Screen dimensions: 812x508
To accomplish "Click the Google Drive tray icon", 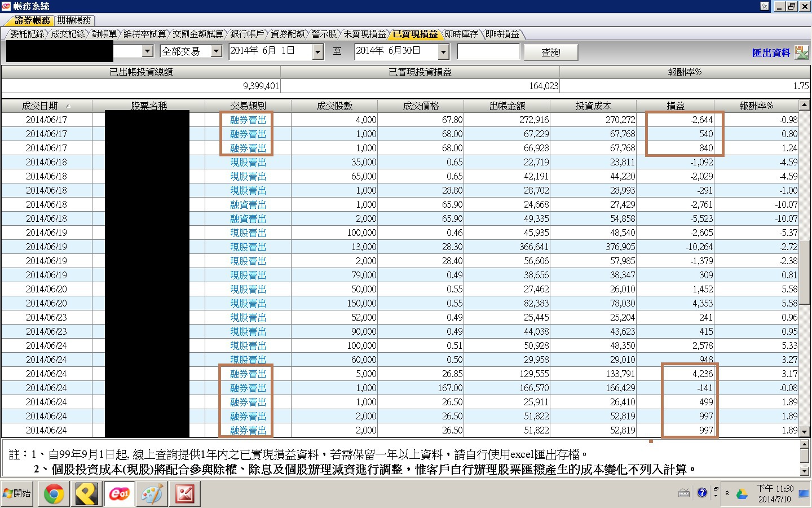I will [x=742, y=493].
